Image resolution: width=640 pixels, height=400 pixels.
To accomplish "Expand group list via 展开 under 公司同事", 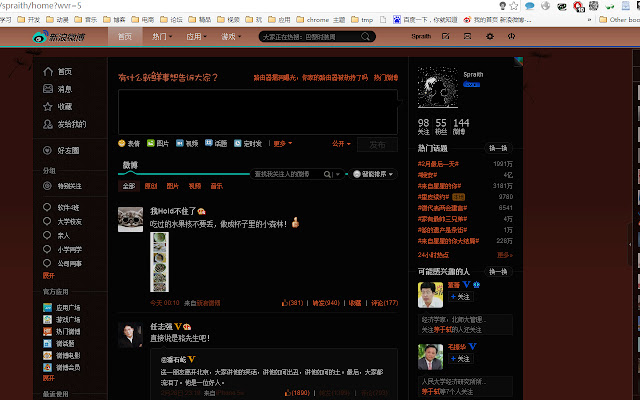I will click(x=49, y=276).
